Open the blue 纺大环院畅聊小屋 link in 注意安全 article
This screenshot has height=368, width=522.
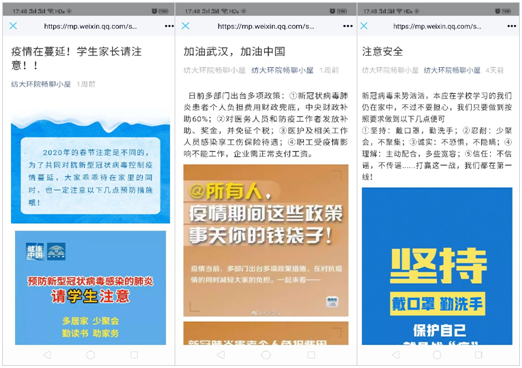(452, 70)
